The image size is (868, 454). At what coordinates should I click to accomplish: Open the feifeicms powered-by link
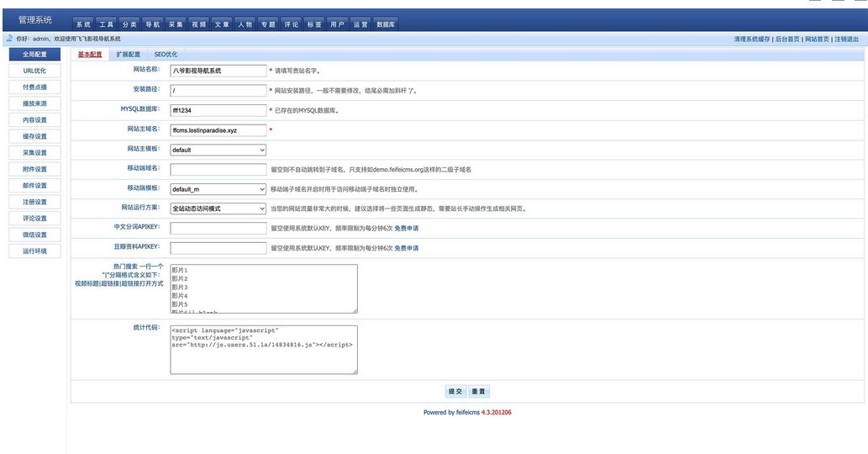pyautogui.click(x=468, y=413)
